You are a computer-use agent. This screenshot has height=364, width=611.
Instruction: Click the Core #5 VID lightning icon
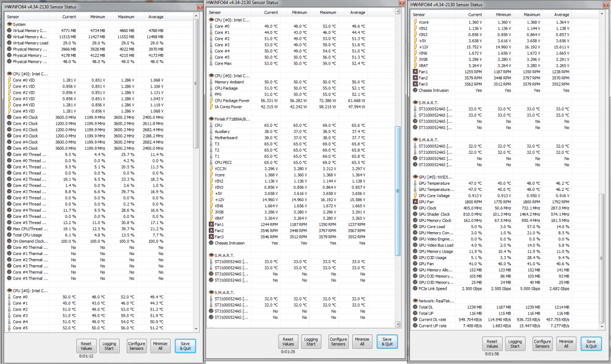tap(9, 111)
